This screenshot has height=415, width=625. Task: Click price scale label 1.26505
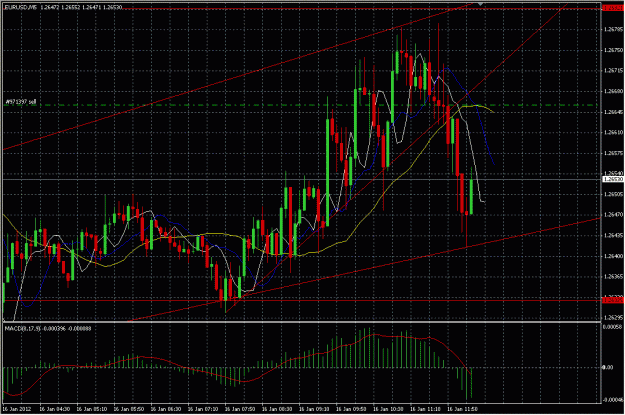point(613,194)
